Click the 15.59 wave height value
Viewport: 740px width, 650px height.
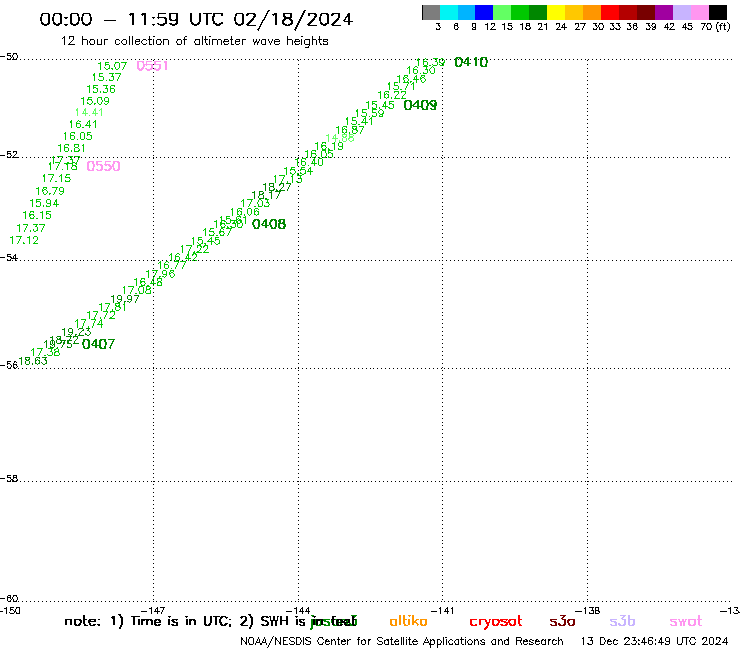pos(370,113)
